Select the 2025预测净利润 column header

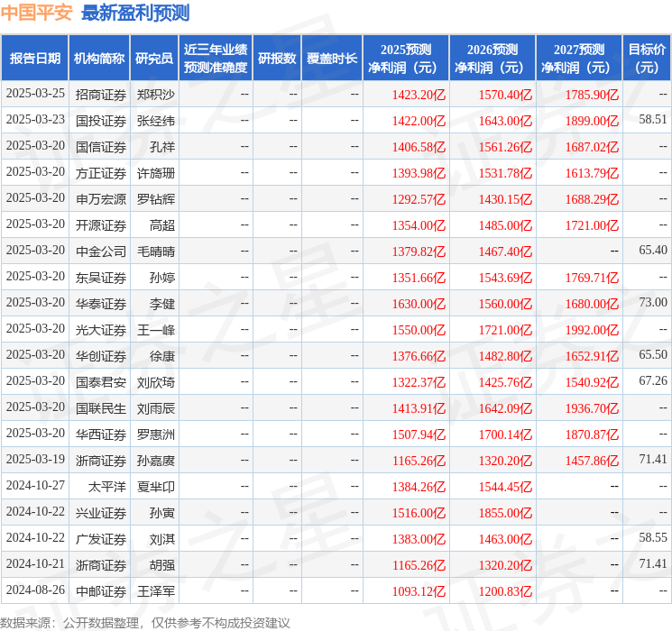(406, 58)
